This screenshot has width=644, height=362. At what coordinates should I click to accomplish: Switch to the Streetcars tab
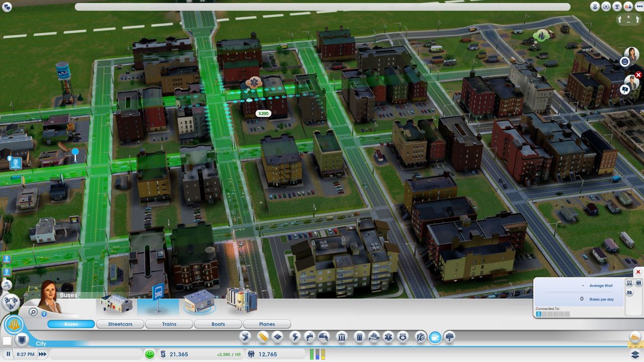(120, 324)
